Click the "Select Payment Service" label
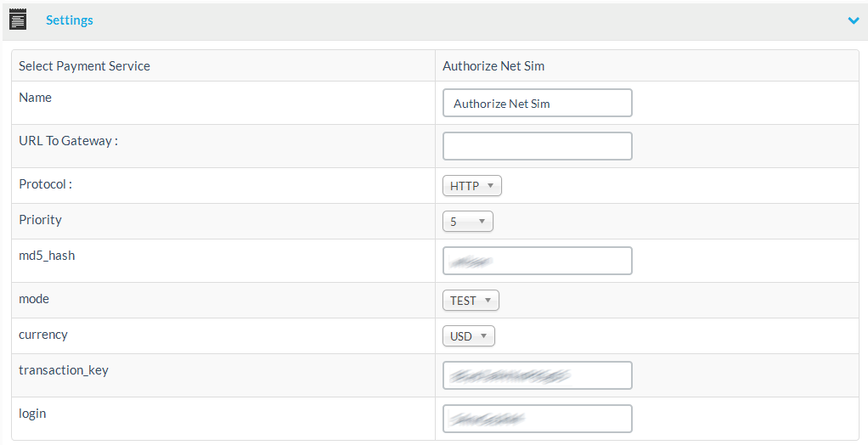The height and width of the screenshot is (445, 868). pos(84,65)
